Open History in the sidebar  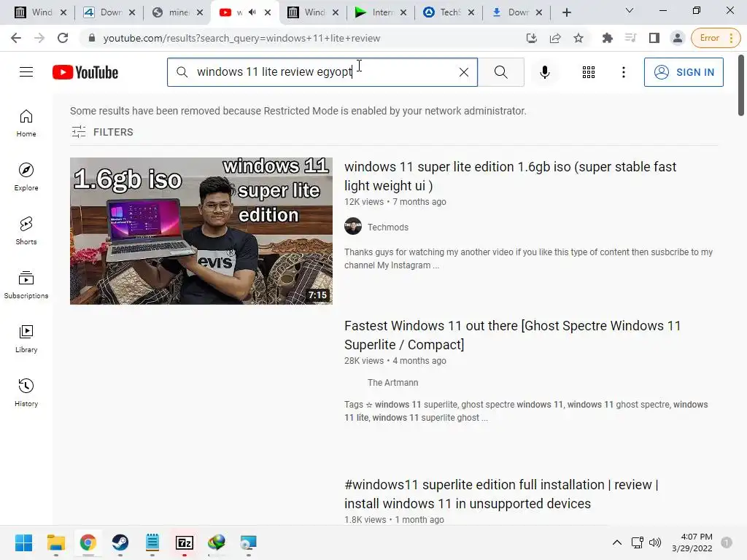pyautogui.click(x=26, y=392)
